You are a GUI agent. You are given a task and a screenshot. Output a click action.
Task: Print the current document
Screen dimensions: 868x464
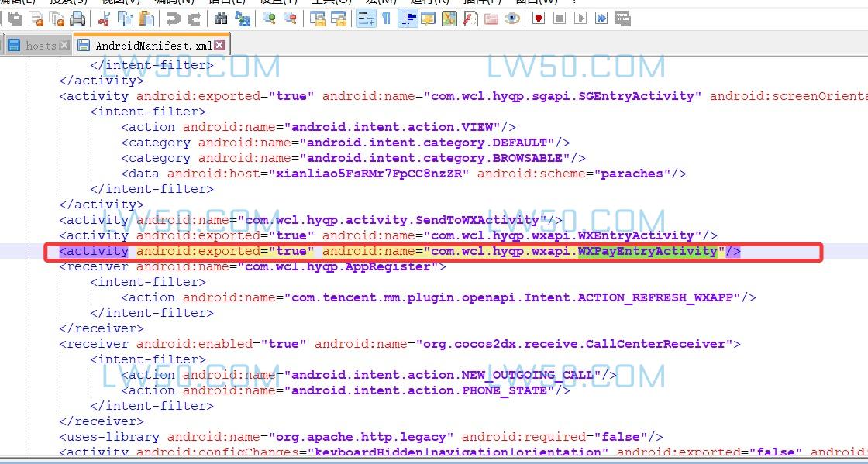(x=77, y=19)
